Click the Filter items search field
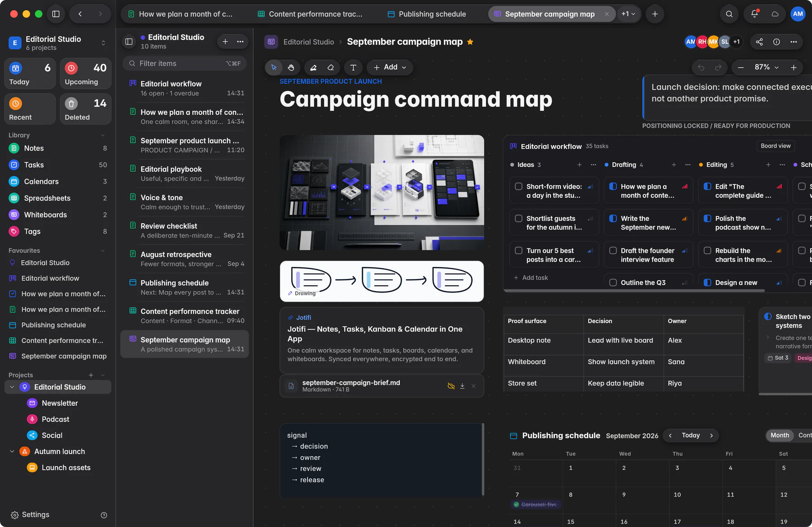812x527 pixels. 185,64
